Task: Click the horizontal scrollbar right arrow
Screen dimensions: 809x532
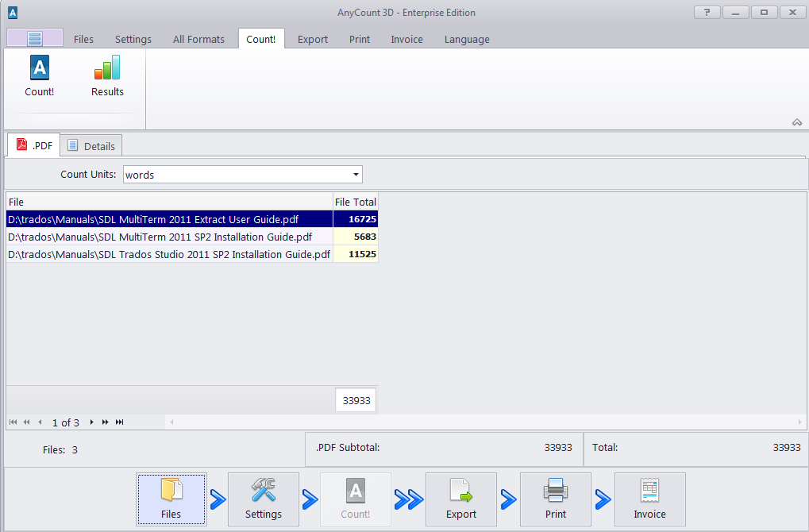Action: (800, 422)
